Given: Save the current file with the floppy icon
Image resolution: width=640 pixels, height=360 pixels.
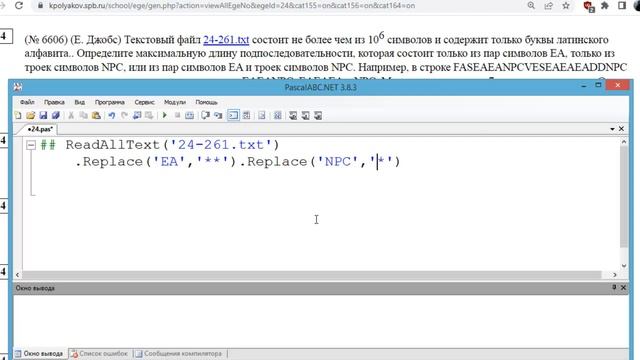Looking at the screenshot, I should [x=43, y=116].
